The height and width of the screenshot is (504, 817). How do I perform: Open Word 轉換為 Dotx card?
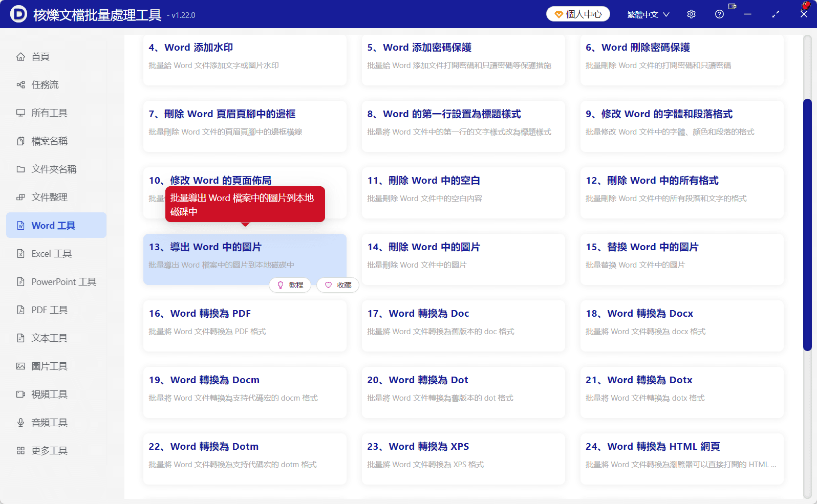(682, 392)
